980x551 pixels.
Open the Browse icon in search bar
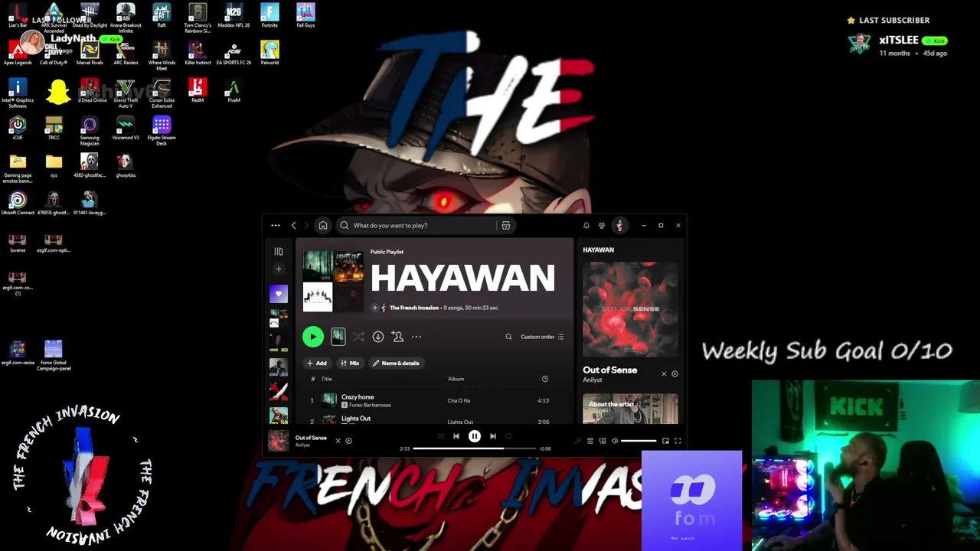[x=506, y=226]
